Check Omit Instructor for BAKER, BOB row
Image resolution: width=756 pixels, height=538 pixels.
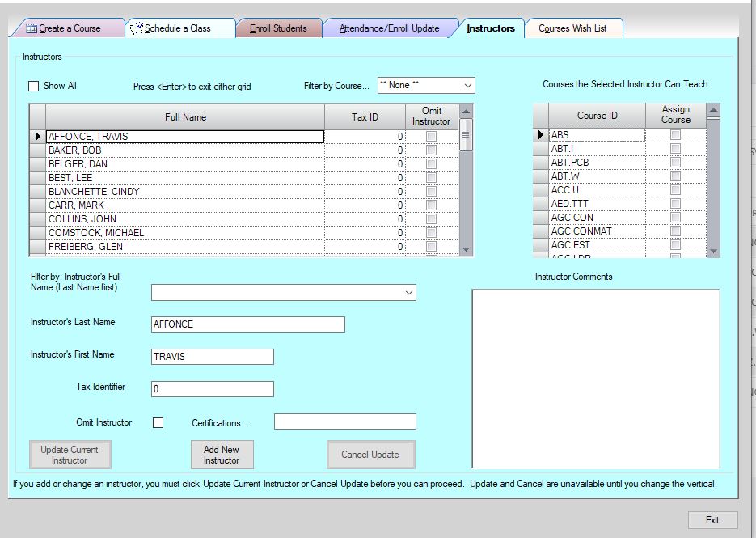pos(431,150)
